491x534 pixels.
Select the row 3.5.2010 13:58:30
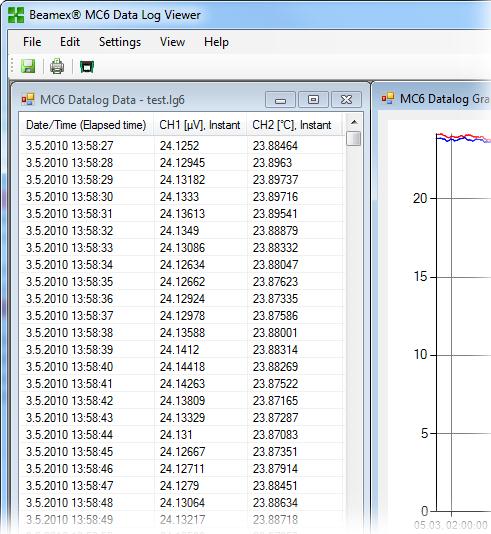tap(181, 197)
